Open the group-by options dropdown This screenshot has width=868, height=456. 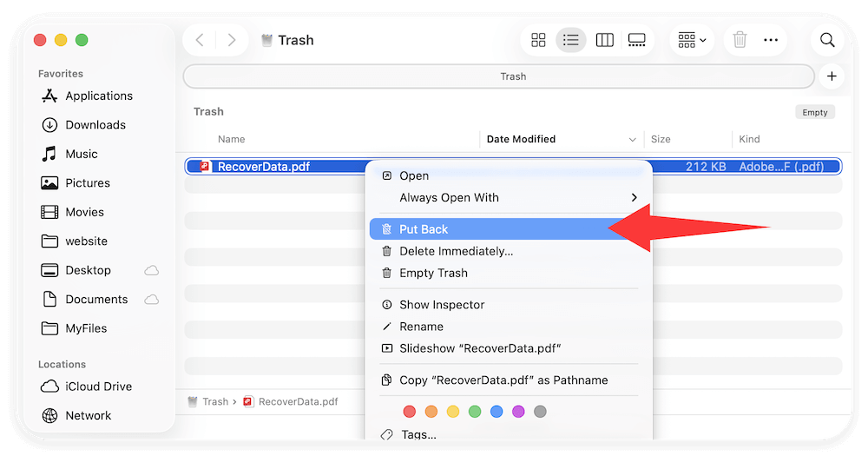pyautogui.click(x=692, y=40)
